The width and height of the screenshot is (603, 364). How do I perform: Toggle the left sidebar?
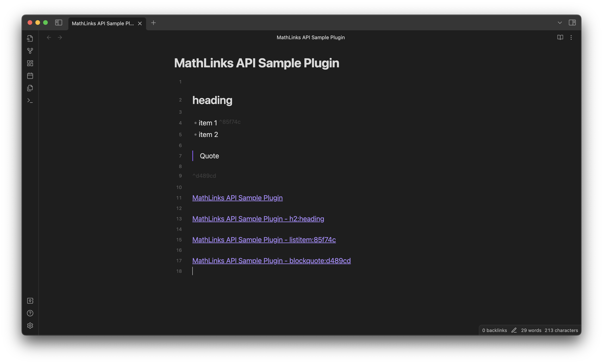pyautogui.click(x=58, y=23)
